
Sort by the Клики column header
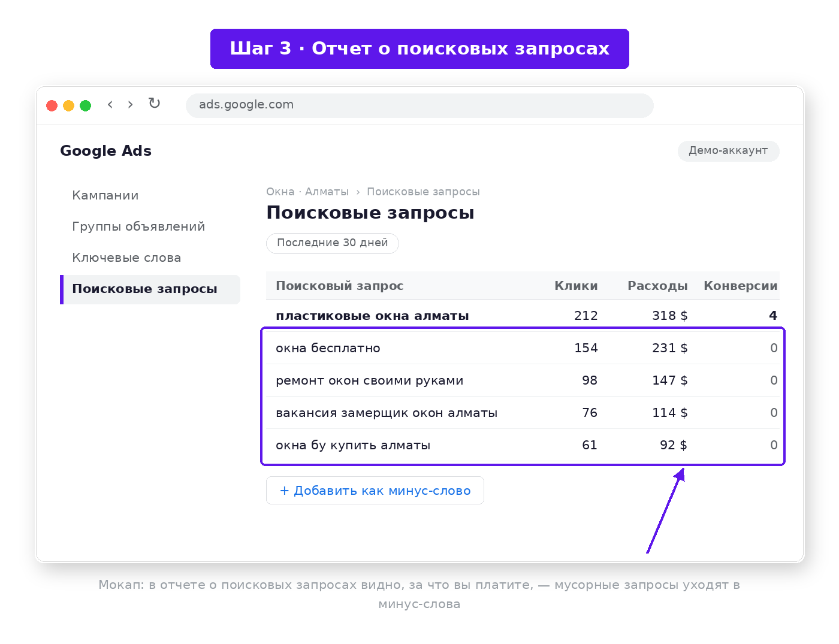[576, 286]
